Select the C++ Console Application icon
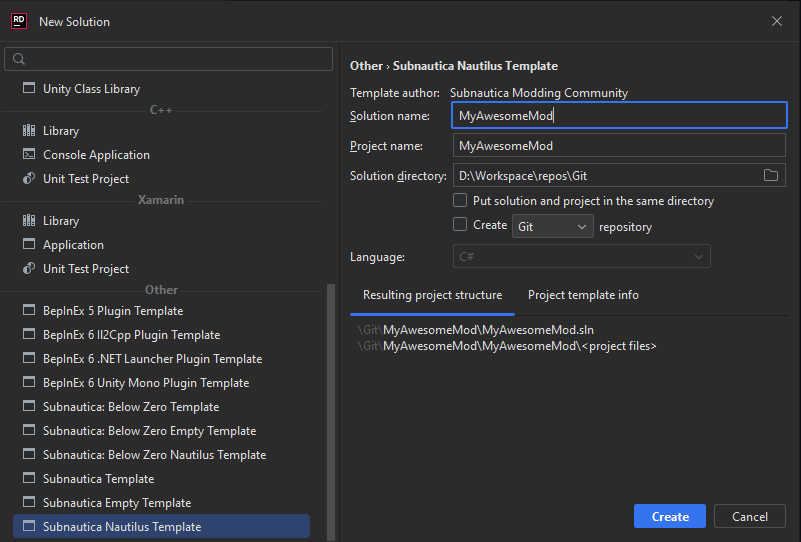Image resolution: width=801 pixels, height=542 pixels. [x=28, y=155]
